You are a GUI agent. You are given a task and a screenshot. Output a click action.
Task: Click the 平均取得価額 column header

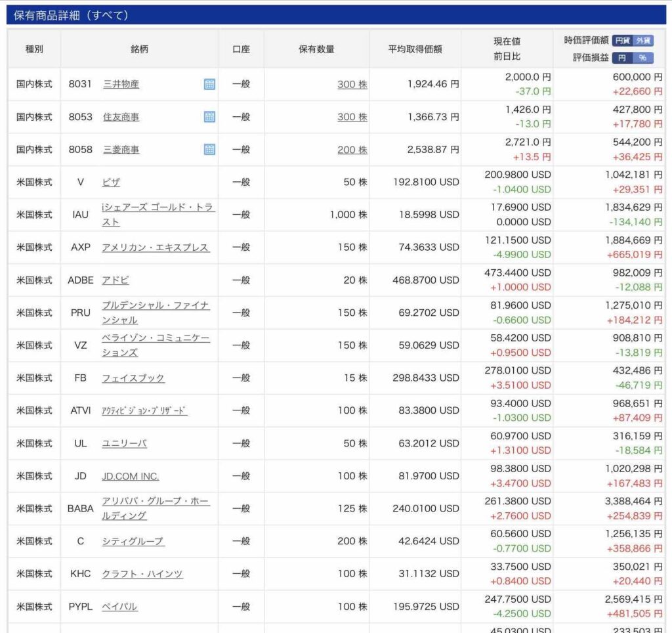click(415, 49)
